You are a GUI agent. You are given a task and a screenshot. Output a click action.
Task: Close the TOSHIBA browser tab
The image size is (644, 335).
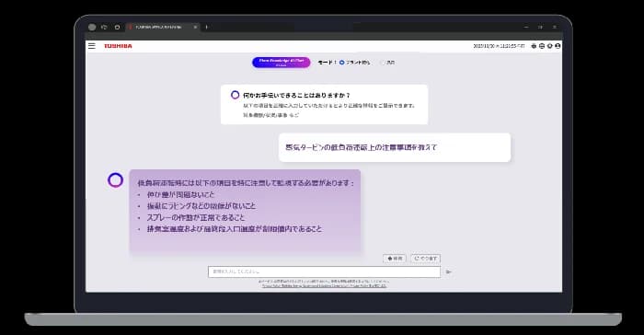195,27
